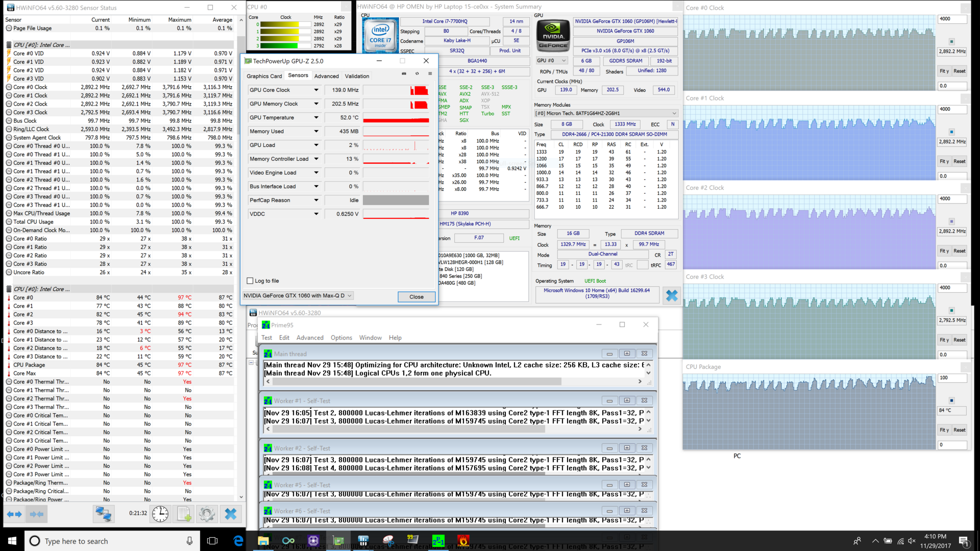
Task: Switch to the Graphics Card tab
Action: pos(264,76)
